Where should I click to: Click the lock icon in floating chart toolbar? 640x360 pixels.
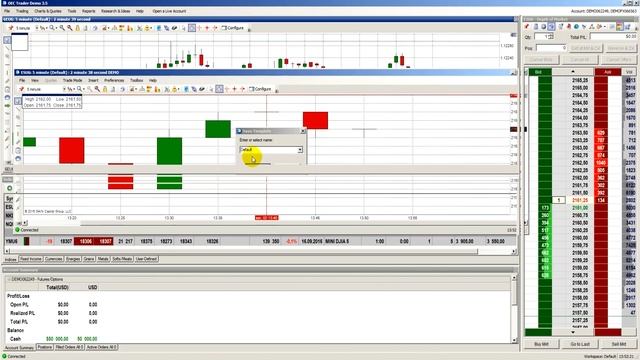tap(105, 89)
